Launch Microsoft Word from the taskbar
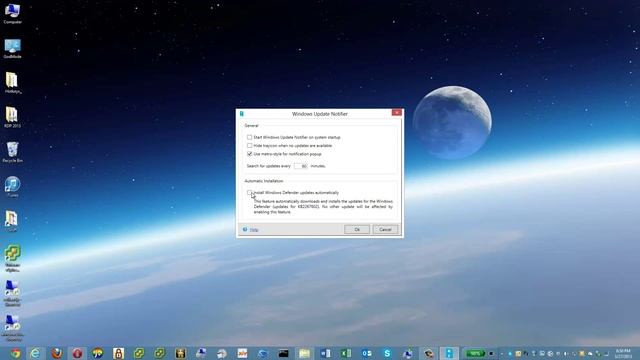Screen dimensions: 640x360 pyautogui.click(x=325, y=353)
